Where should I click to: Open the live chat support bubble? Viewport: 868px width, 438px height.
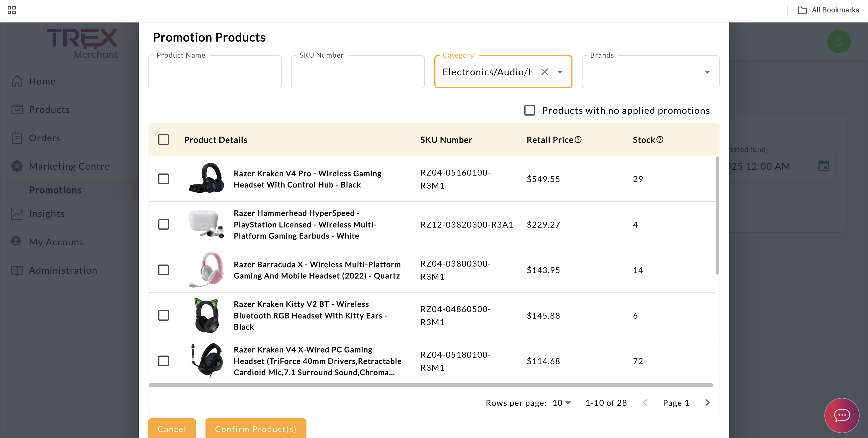(x=842, y=415)
